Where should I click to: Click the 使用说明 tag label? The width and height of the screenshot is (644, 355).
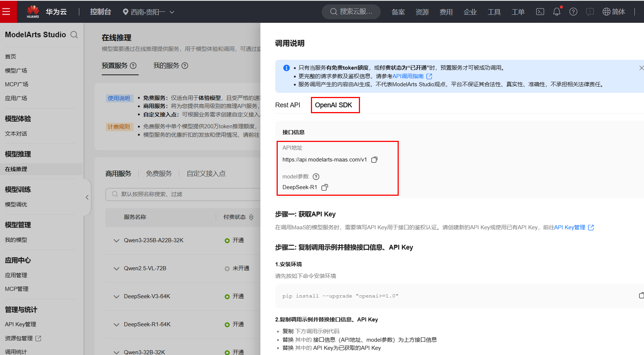click(x=119, y=98)
